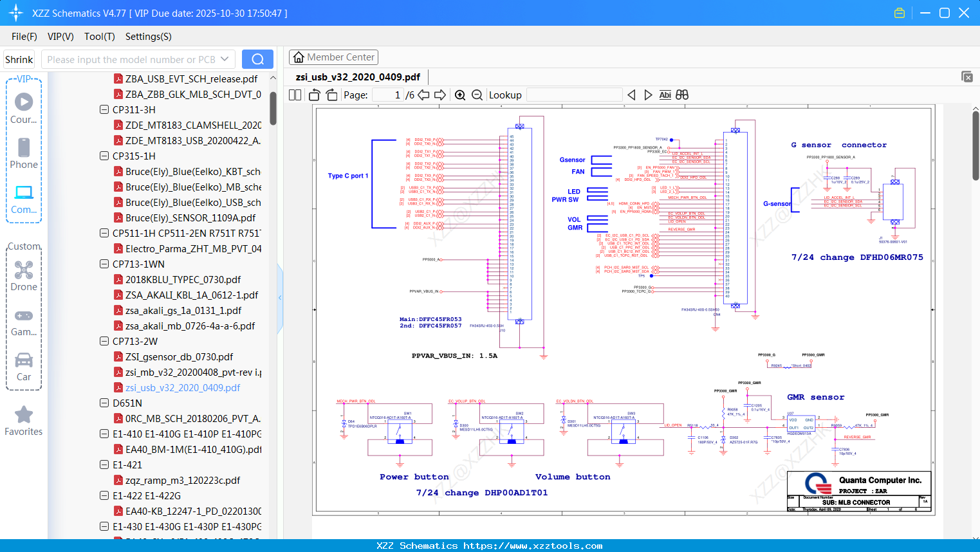The height and width of the screenshot is (552, 980).
Task: Open the VIP(V) menu
Action: pos(60,37)
